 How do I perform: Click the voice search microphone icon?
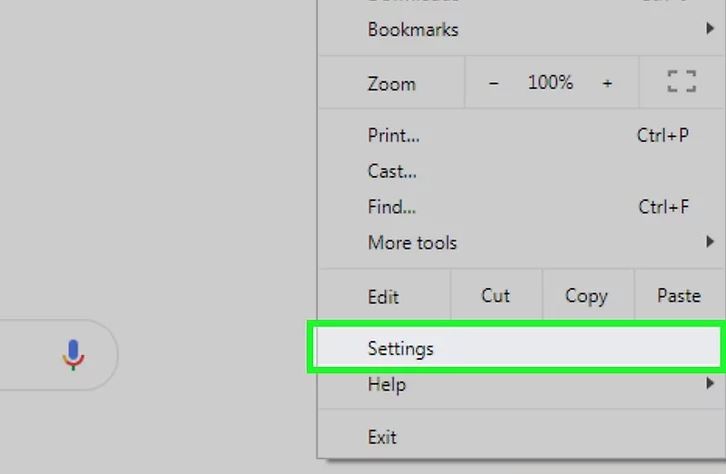(73, 355)
